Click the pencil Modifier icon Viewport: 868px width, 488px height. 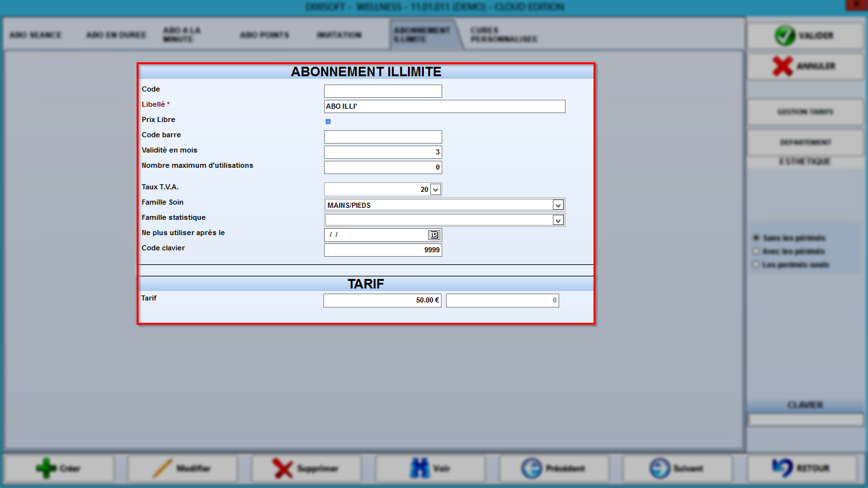[163, 469]
